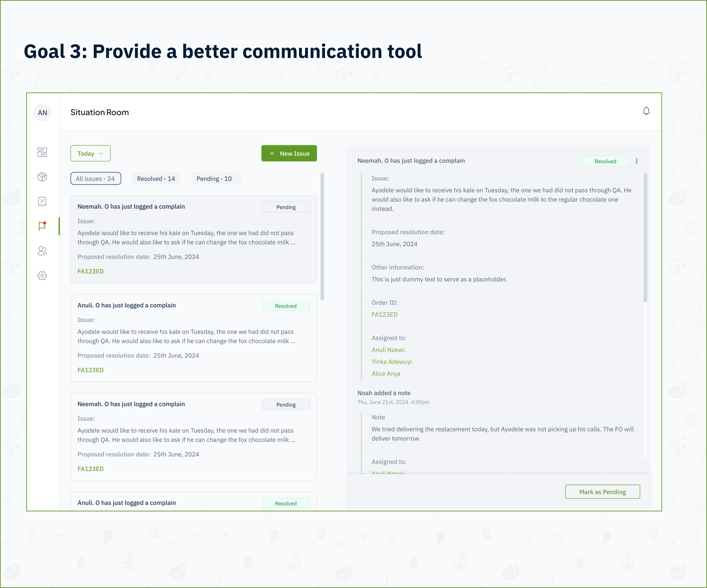Open the three-dot menu beside Resolved status
The image size is (707, 588).
[x=636, y=161]
